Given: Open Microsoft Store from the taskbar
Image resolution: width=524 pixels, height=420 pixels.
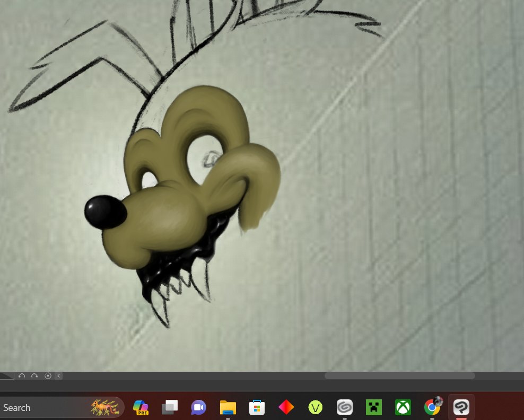Looking at the screenshot, I should 257,408.
